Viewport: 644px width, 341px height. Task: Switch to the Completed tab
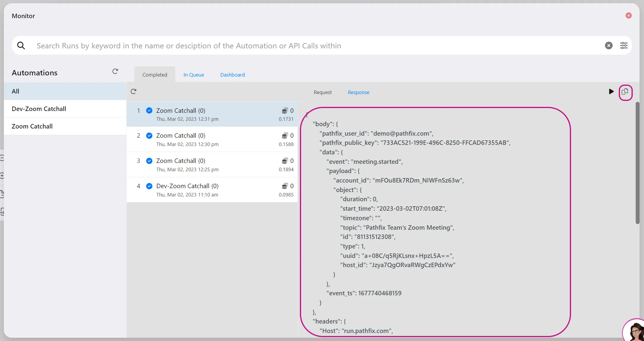155,74
